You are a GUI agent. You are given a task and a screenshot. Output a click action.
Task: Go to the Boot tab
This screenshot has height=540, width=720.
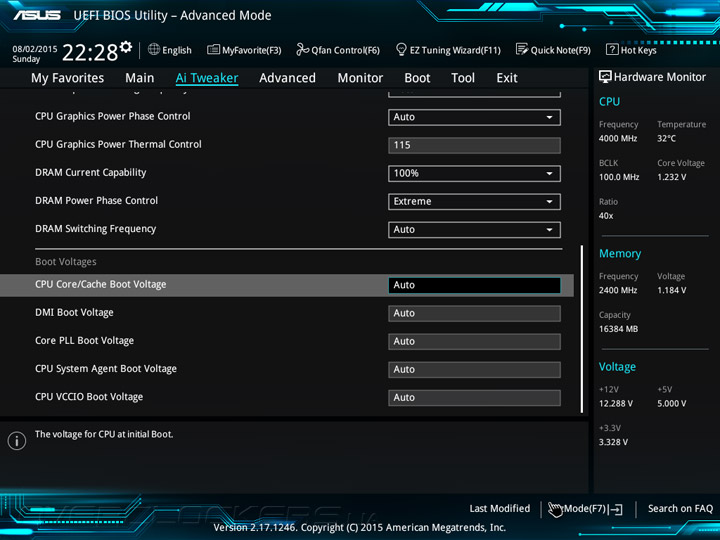pyautogui.click(x=417, y=78)
